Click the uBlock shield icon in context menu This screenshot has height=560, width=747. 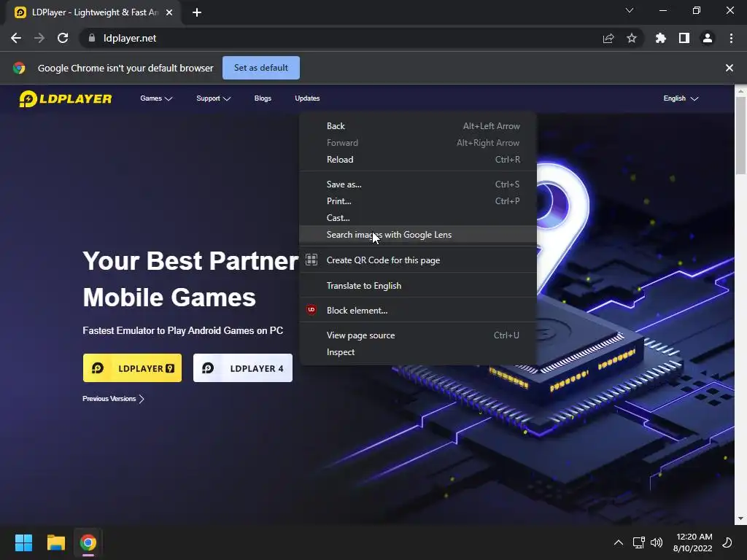tap(311, 310)
